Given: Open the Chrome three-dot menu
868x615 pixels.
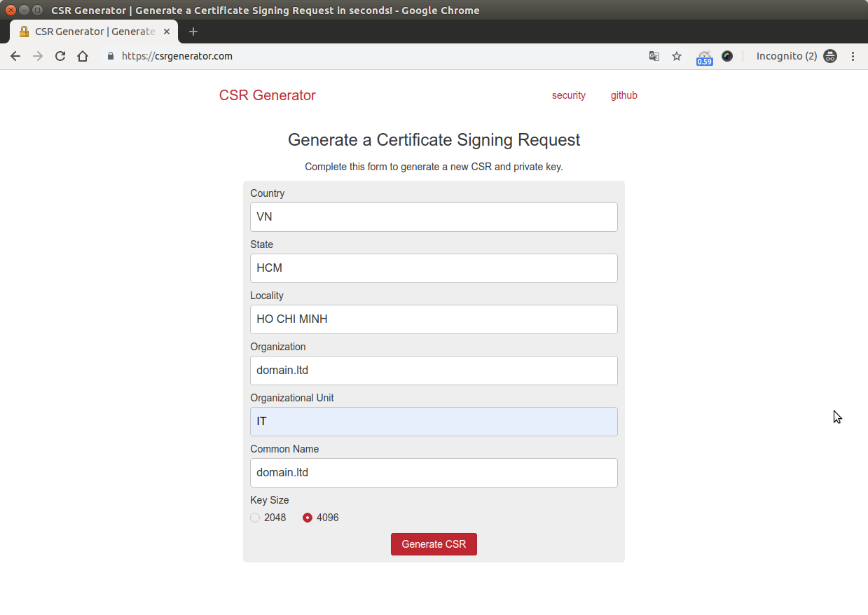Looking at the screenshot, I should click(x=853, y=56).
